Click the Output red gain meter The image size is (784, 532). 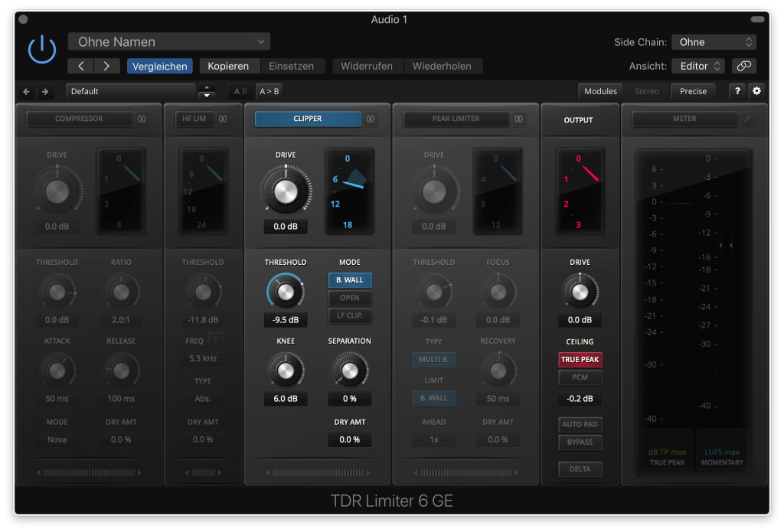580,191
